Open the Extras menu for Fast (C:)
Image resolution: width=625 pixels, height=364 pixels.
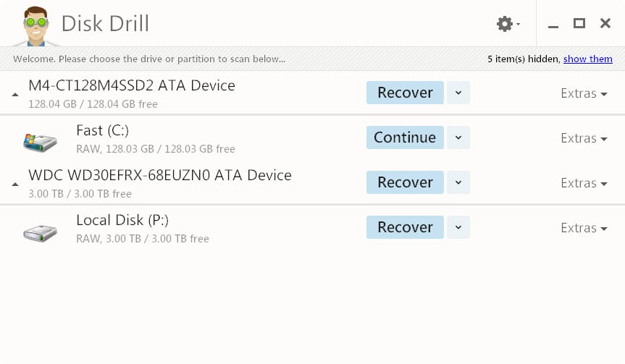584,138
